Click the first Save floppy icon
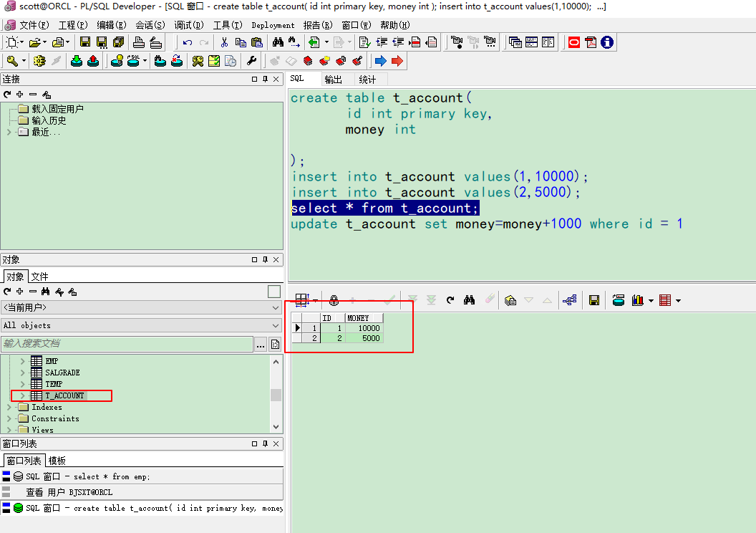This screenshot has height=533, width=756. pos(85,42)
